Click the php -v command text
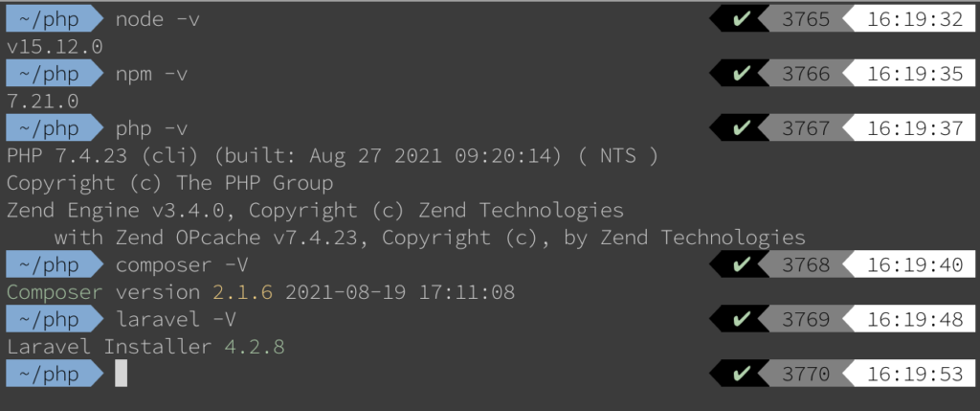 [x=151, y=128]
